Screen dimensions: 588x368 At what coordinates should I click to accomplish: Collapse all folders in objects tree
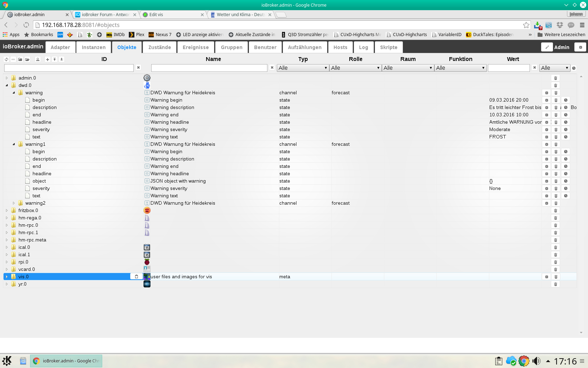coord(20,59)
